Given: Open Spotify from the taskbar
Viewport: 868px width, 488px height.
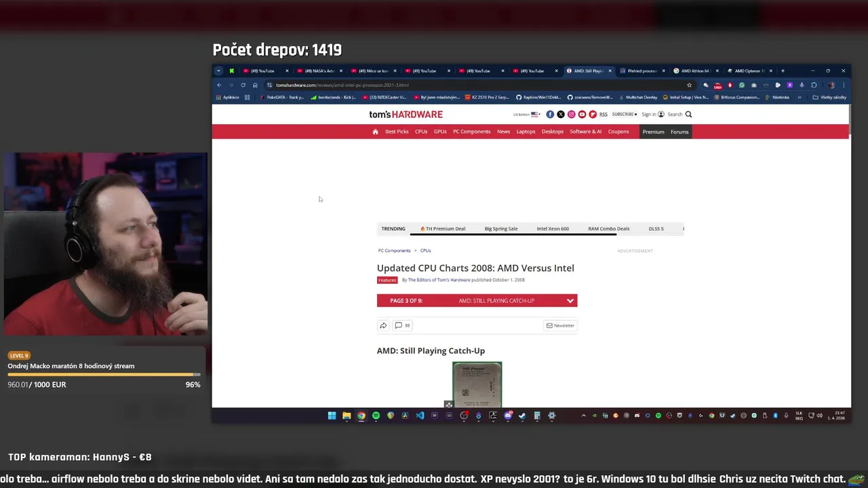Looking at the screenshot, I should (376, 415).
